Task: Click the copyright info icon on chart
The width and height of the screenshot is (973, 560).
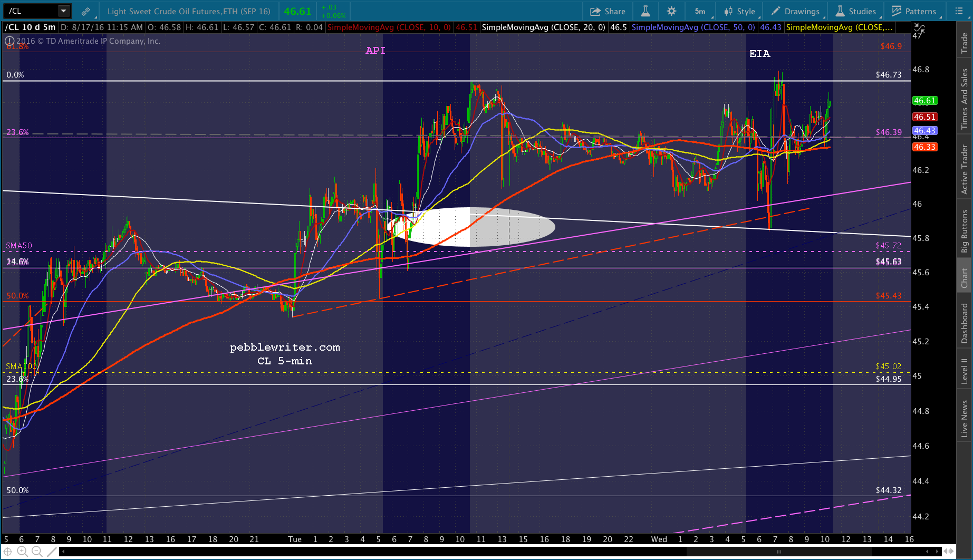Action: [9, 41]
